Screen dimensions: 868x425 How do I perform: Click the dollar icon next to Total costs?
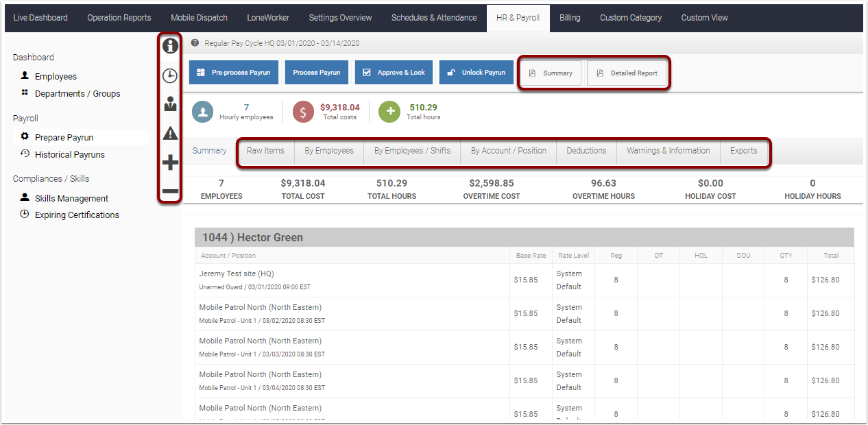pos(302,111)
